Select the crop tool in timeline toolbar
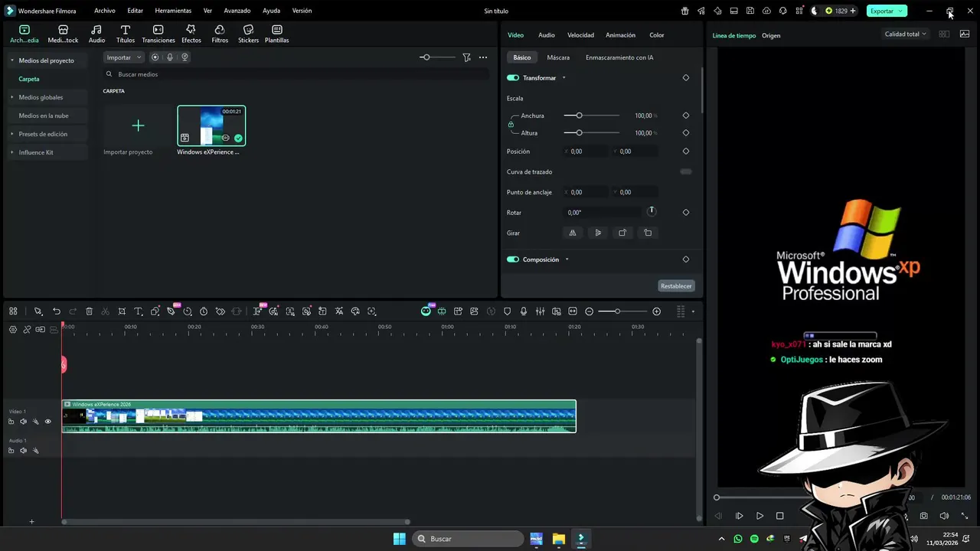 click(x=122, y=311)
